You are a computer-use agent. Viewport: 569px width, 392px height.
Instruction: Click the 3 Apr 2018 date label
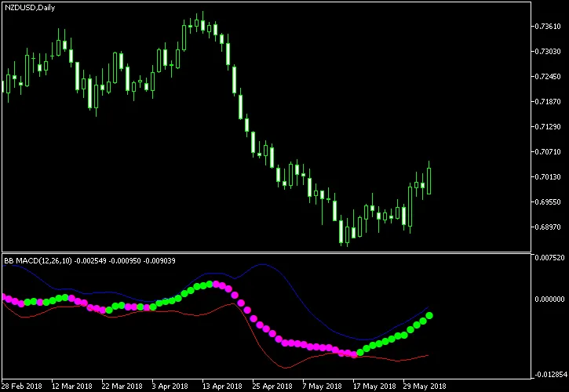(170, 386)
